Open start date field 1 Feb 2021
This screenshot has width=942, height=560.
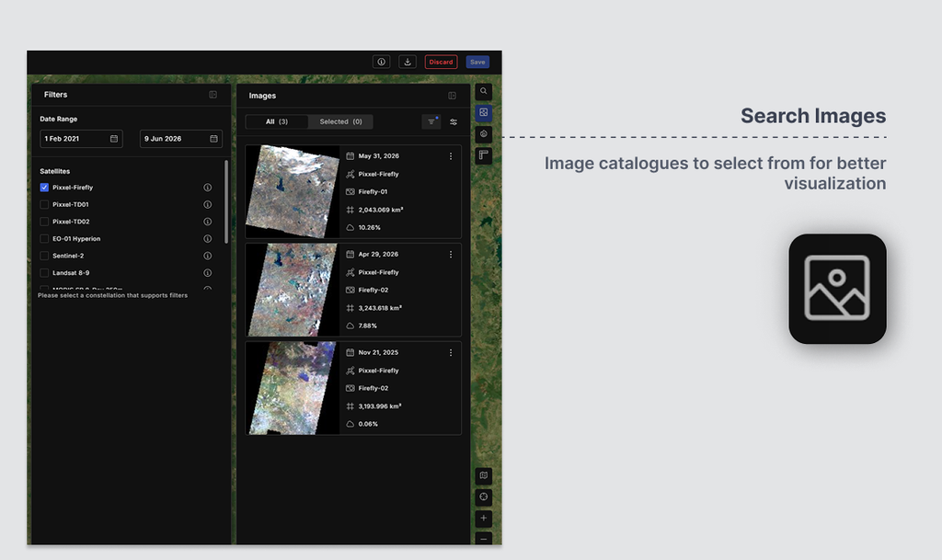pyautogui.click(x=81, y=139)
